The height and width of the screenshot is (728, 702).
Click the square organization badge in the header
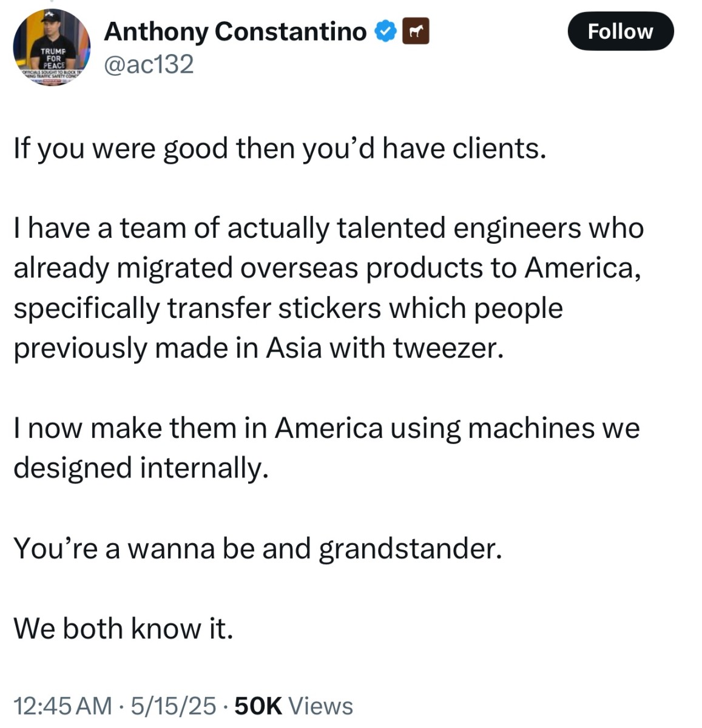pyautogui.click(x=416, y=31)
